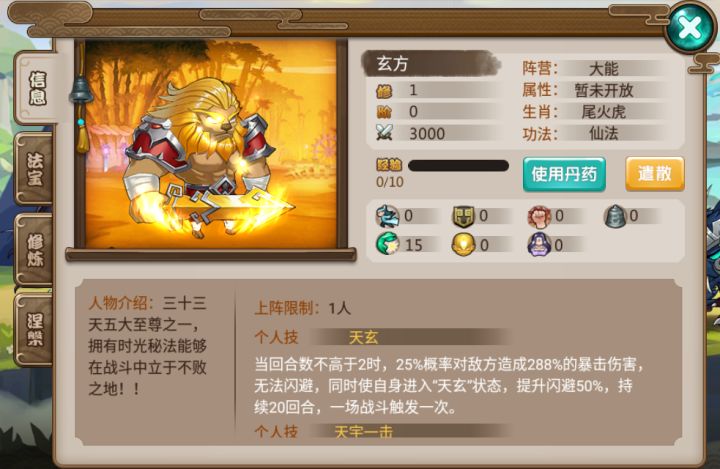Click the orange 遣散 button
Viewport: 720px width, 469px height.
click(655, 174)
